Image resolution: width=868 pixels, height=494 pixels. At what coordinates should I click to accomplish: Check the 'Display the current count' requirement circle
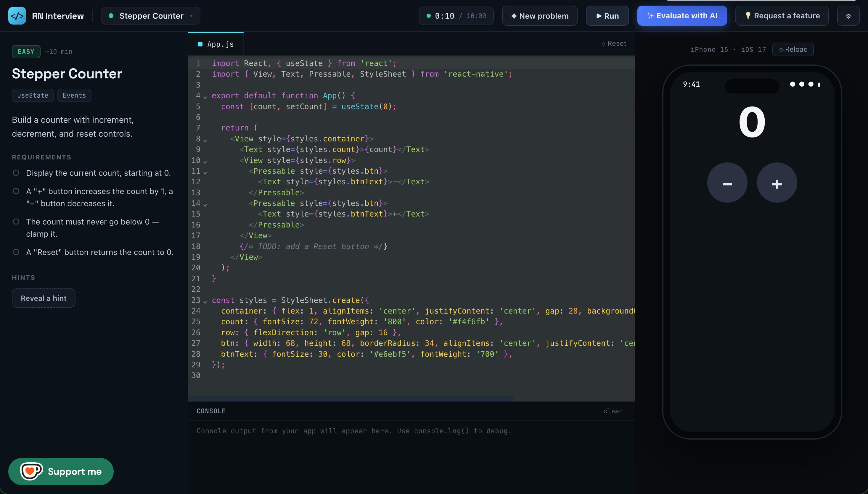pos(16,173)
